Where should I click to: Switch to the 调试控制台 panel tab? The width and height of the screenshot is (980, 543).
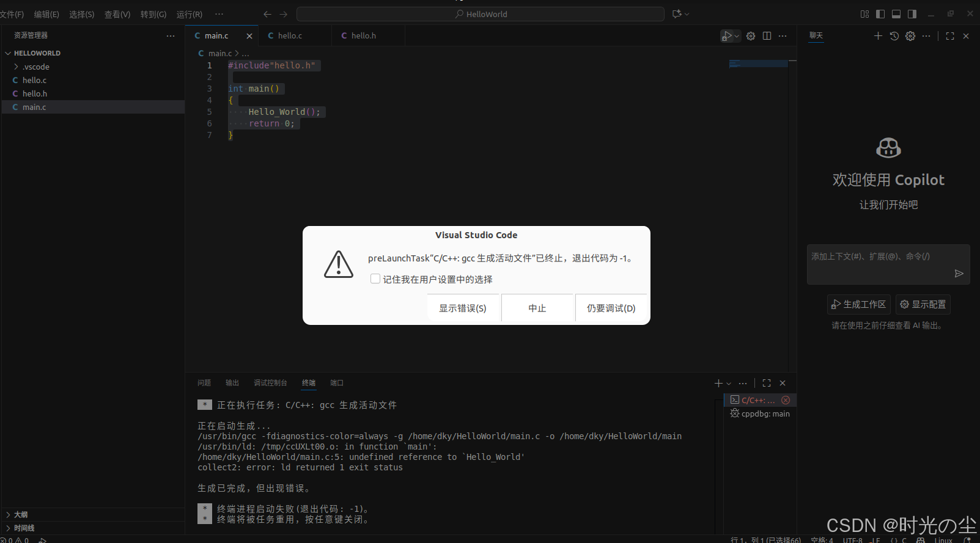coord(270,383)
